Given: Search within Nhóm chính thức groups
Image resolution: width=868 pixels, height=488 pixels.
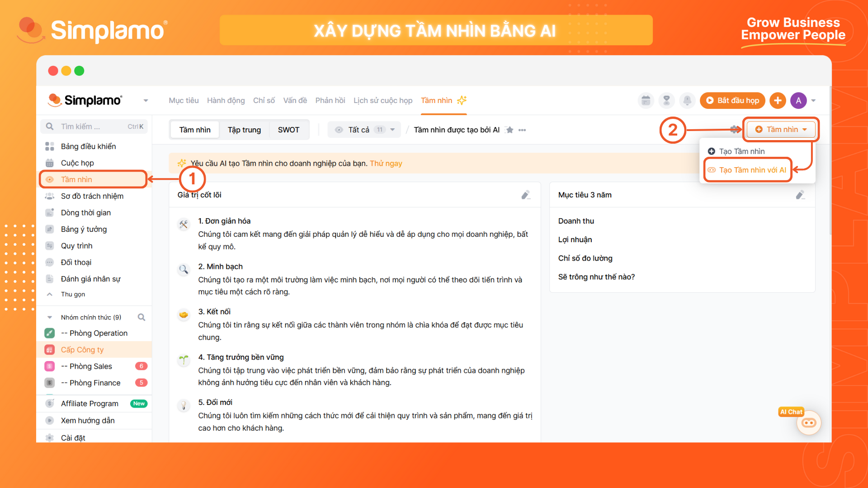Looking at the screenshot, I should [x=142, y=317].
